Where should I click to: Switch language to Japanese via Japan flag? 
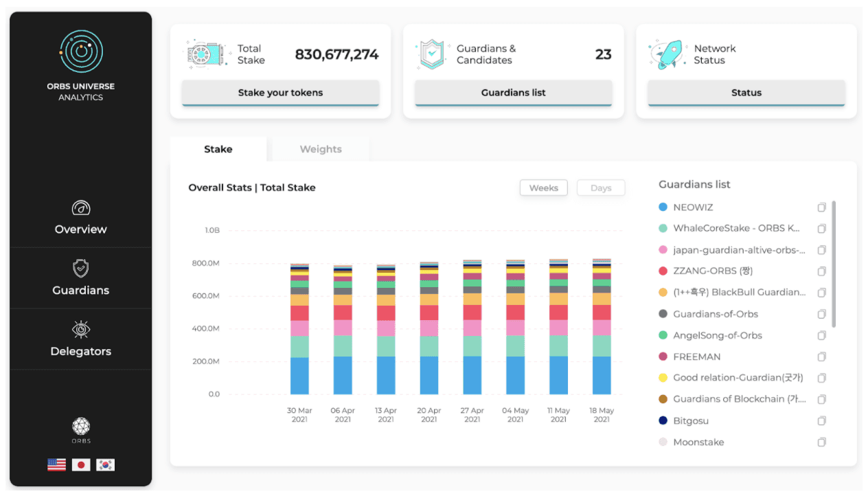point(81,464)
